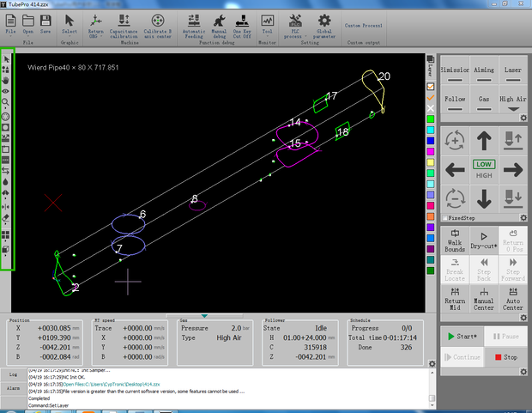Toggle the Gas switch
The image size is (532, 413).
click(484, 100)
